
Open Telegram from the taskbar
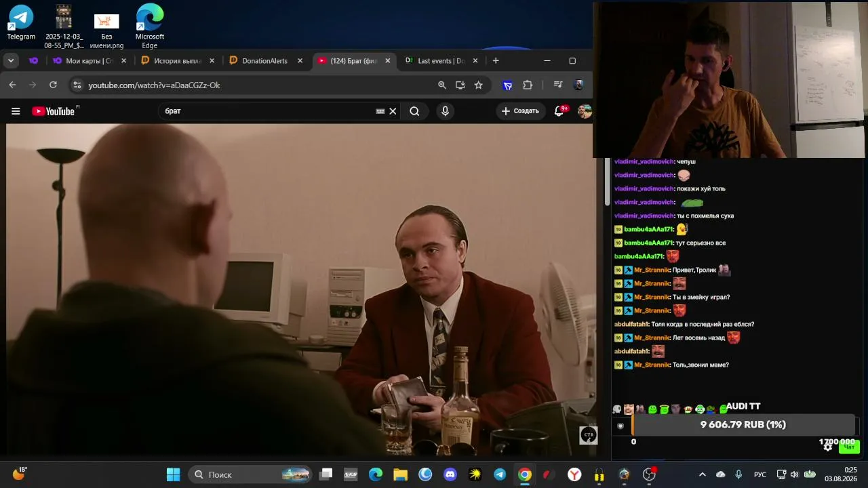500,474
